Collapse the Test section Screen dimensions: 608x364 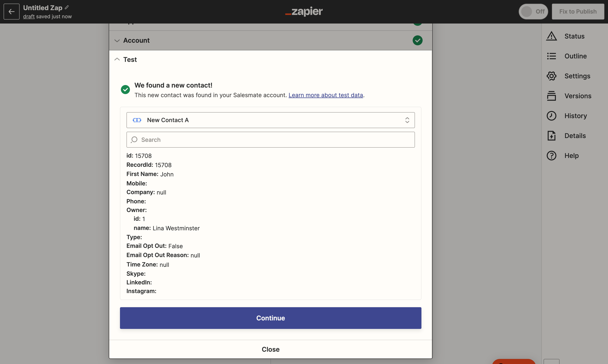click(x=117, y=59)
